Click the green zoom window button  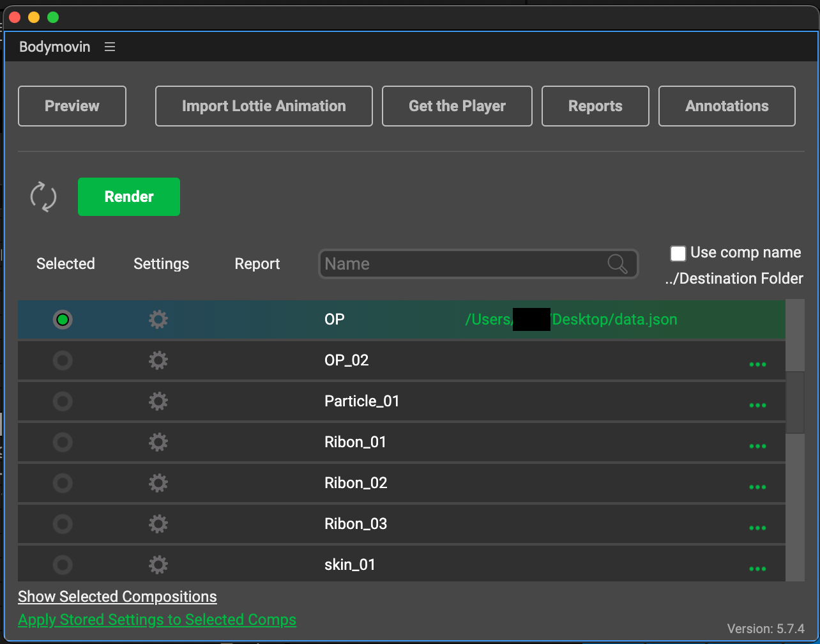[x=53, y=17]
